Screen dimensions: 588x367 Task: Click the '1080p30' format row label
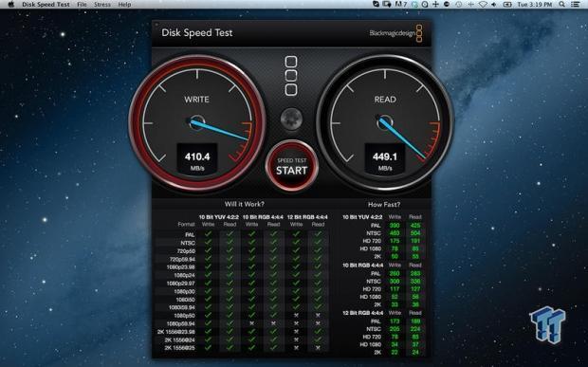[184, 291]
